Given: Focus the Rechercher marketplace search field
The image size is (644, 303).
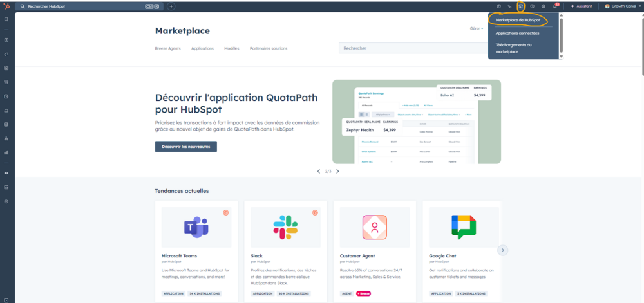Looking at the screenshot, I should pos(413,48).
